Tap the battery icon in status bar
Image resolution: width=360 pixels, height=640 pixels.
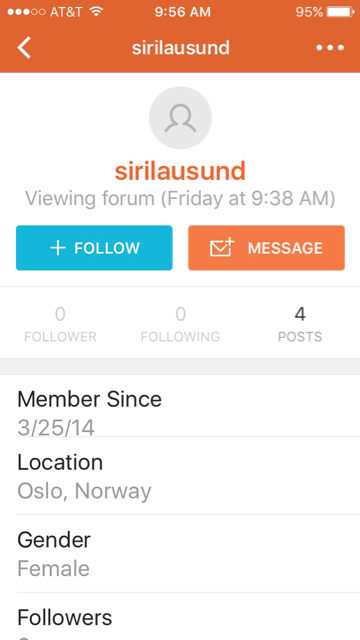pyautogui.click(x=340, y=12)
